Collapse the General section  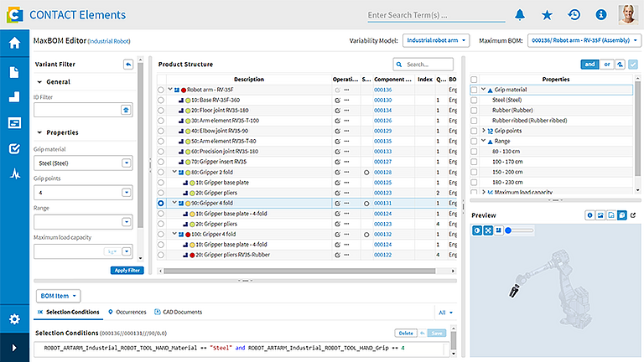39,82
